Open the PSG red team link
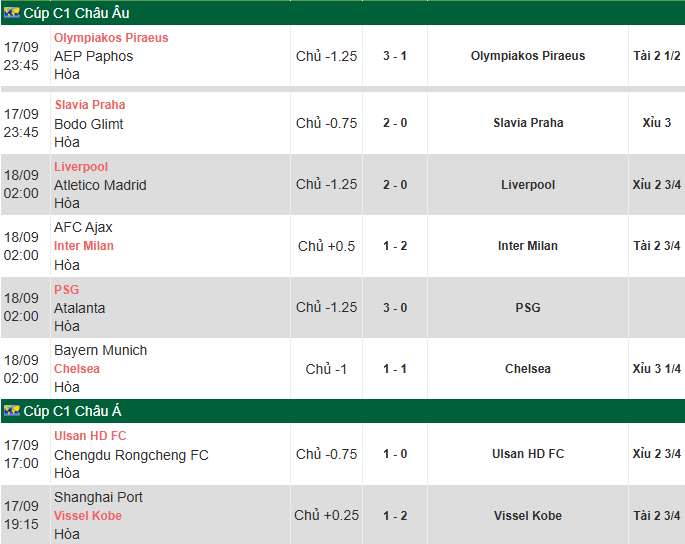Image resolution: width=685 pixels, height=544 pixels. [x=66, y=290]
